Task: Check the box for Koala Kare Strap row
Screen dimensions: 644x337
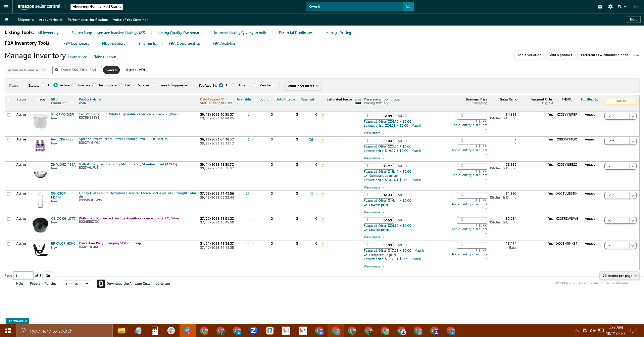Action: [x=9, y=244]
